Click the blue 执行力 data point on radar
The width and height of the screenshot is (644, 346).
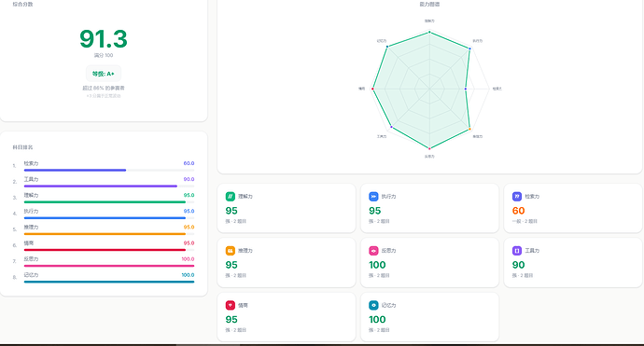tap(469, 48)
